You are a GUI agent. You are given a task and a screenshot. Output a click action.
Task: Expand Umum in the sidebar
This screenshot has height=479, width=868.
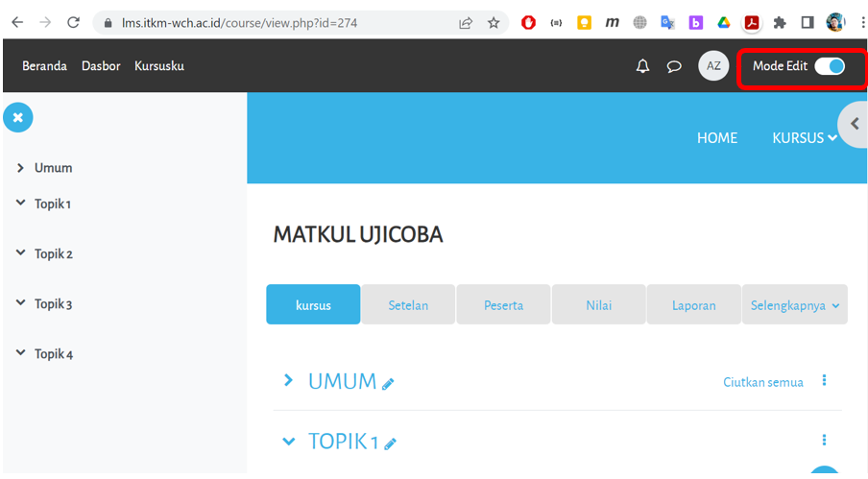(x=21, y=168)
